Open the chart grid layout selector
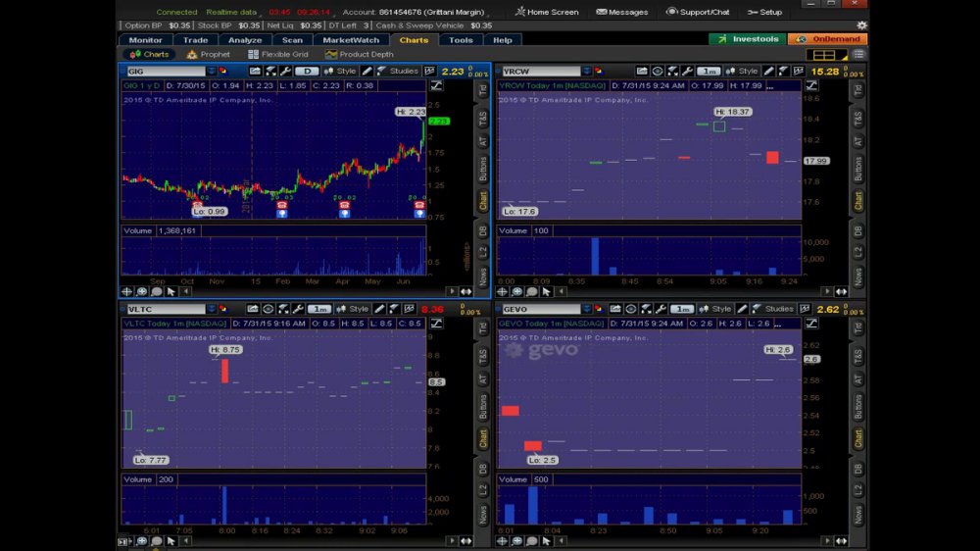 (826, 55)
